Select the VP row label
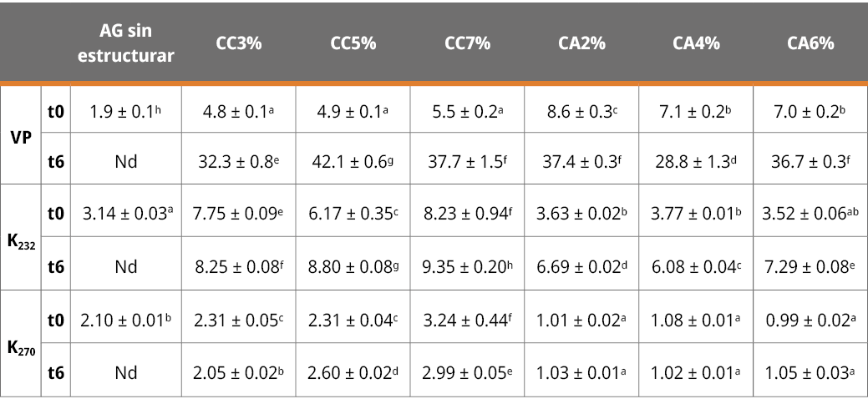 tap(21, 135)
